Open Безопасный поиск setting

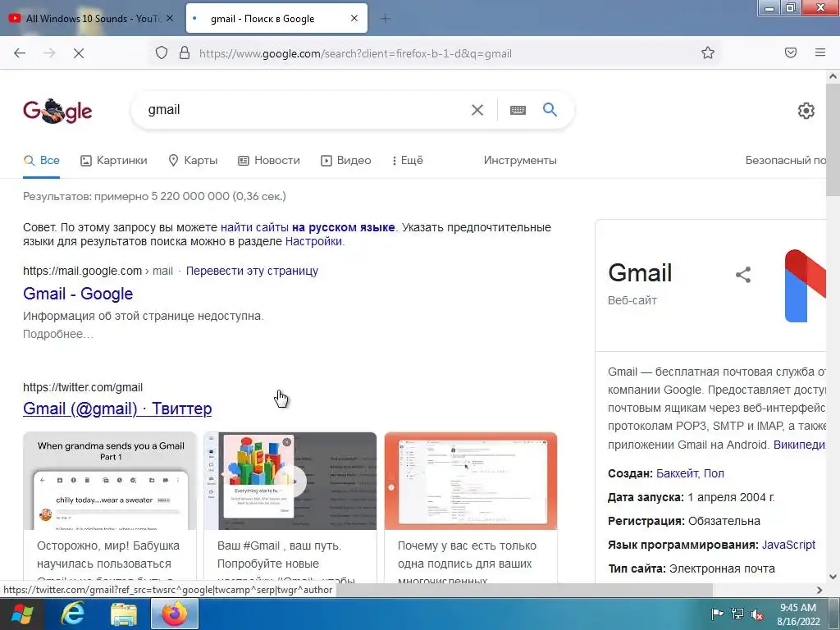point(785,160)
